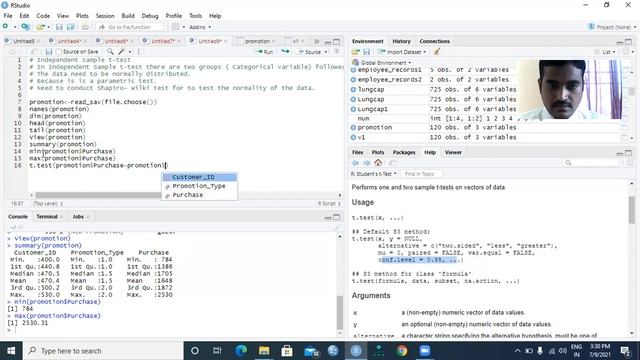The width and height of the screenshot is (640, 360).
Task: Switch to the History tab
Action: pyautogui.click(x=401, y=42)
